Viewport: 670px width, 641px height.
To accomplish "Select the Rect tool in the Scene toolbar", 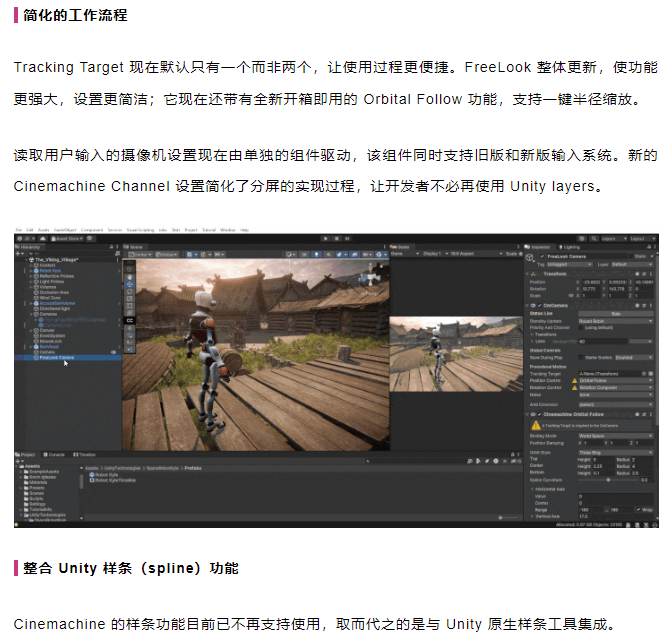I will click(x=129, y=306).
